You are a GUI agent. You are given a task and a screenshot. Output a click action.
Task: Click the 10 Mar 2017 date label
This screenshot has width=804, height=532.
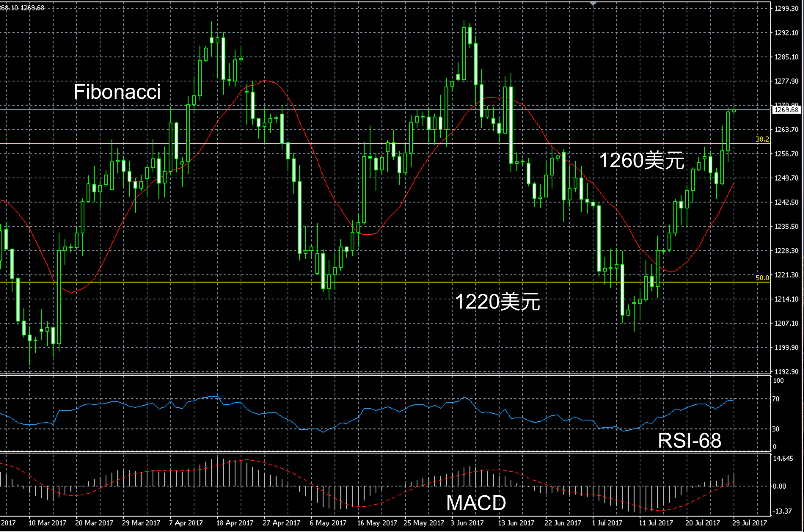tap(47, 523)
